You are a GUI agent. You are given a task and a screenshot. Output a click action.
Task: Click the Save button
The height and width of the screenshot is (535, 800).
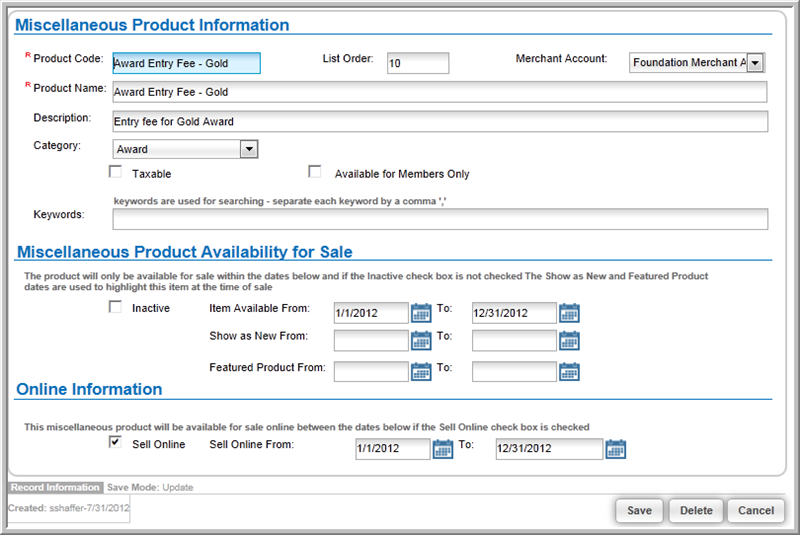pyautogui.click(x=639, y=511)
